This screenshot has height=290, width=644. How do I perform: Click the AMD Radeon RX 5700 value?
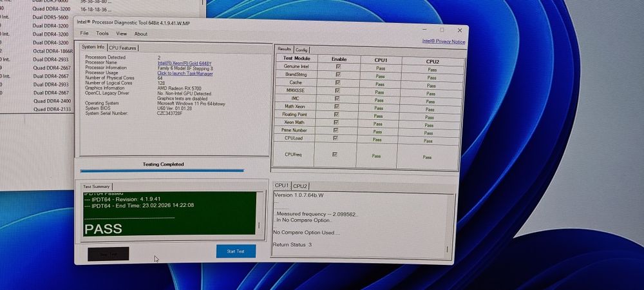tap(179, 88)
